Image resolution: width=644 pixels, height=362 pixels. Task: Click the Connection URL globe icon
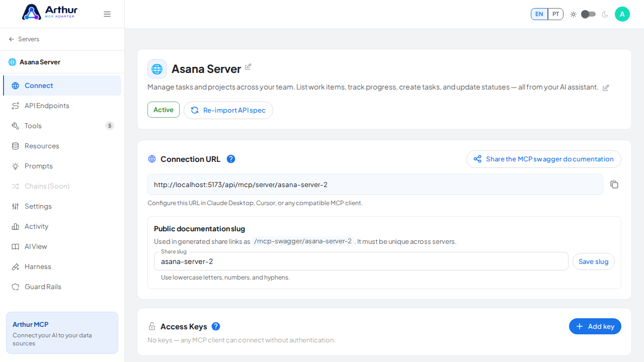click(152, 159)
